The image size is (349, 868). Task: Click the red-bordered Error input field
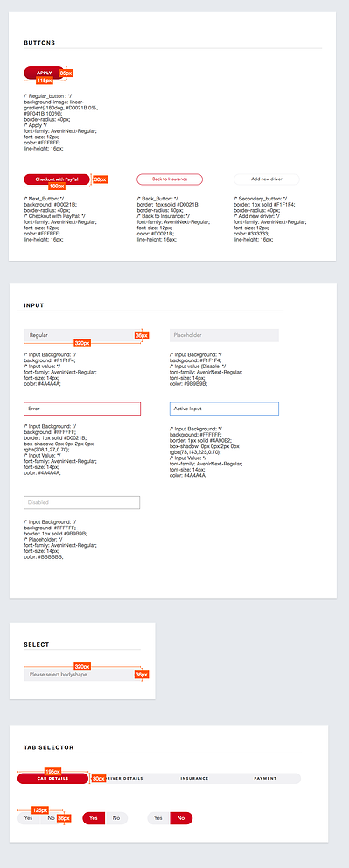tap(82, 409)
